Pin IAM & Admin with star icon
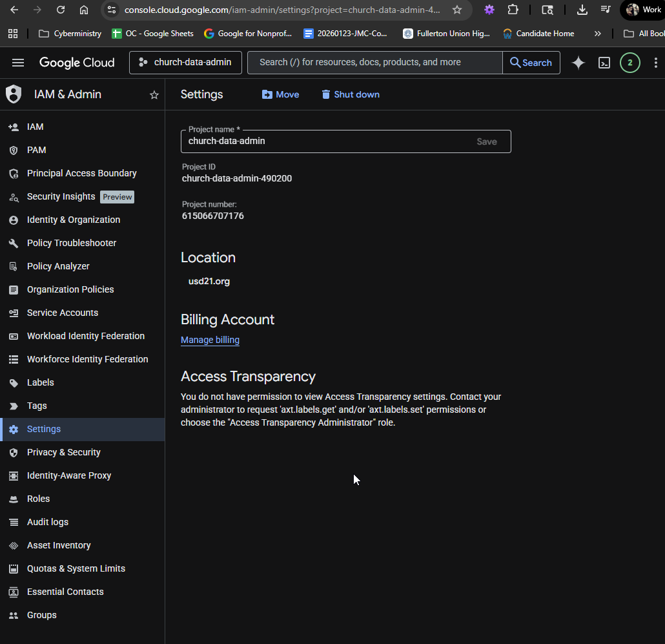Viewport: 665px width, 644px height. coord(154,95)
